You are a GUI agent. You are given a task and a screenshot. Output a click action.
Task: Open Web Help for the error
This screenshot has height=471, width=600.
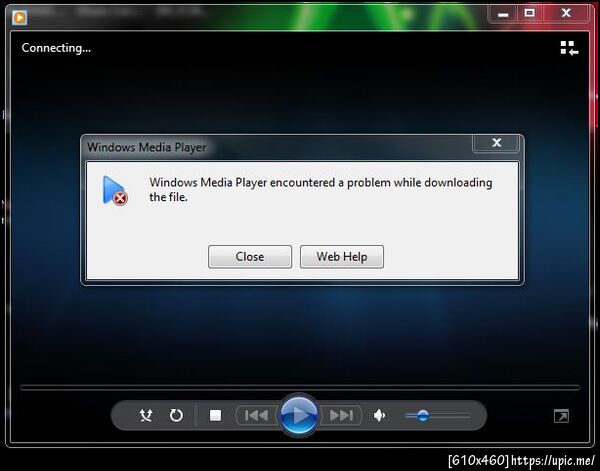(x=342, y=257)
